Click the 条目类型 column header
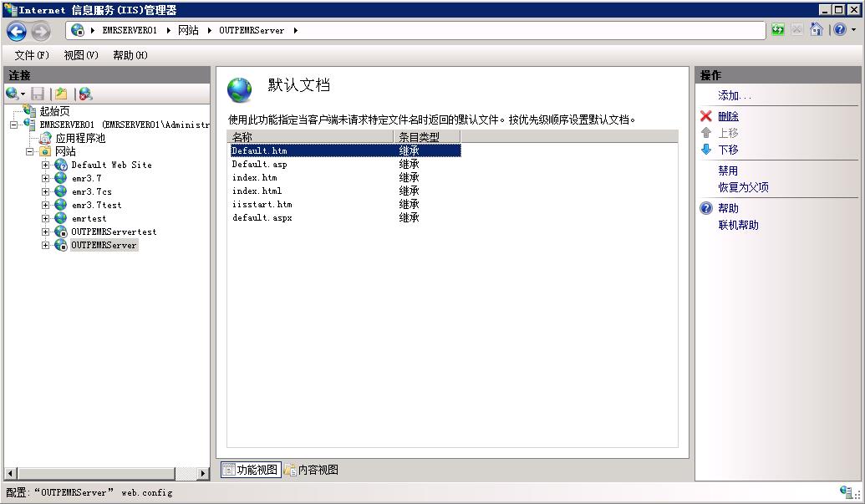 click(x=427, y=137)
